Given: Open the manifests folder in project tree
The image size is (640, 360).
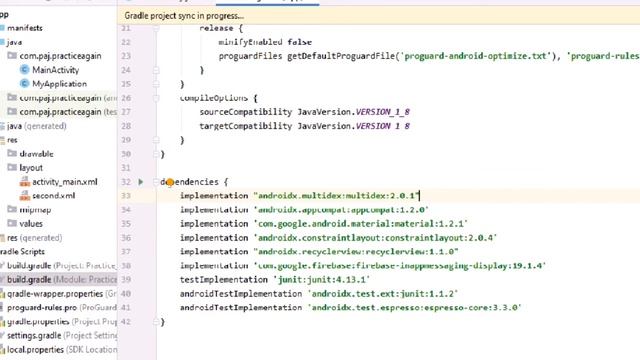Looking at the screenshot, I should (x=24, y=28).
